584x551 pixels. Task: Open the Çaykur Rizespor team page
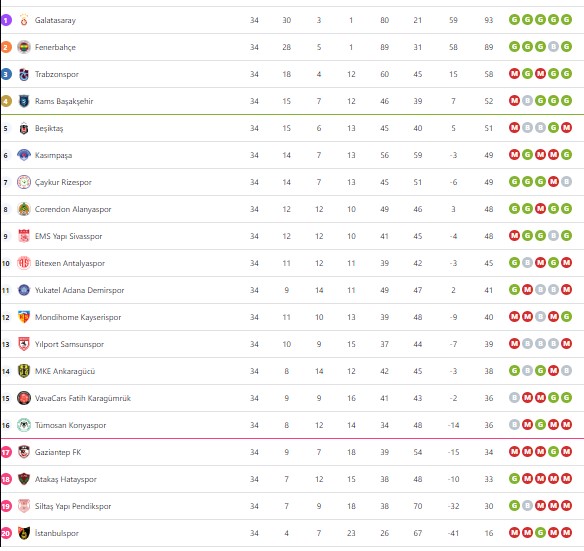63,182
